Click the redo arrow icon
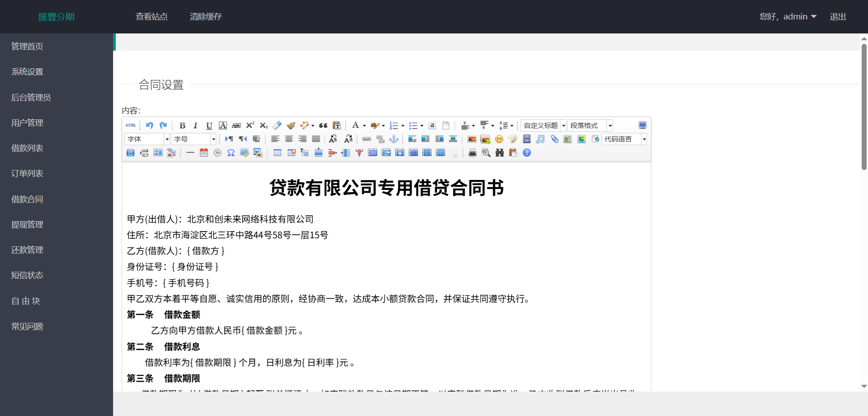 coord(163,126)
